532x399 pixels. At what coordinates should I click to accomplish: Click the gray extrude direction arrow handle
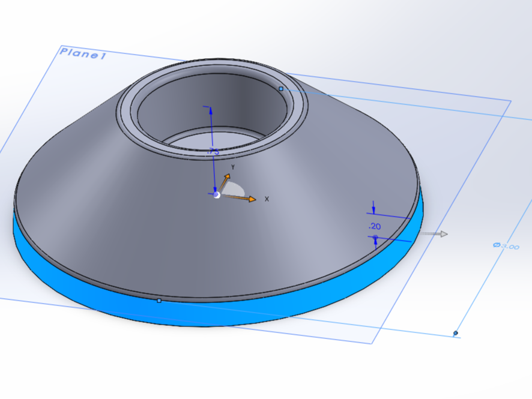click(434, 233)
